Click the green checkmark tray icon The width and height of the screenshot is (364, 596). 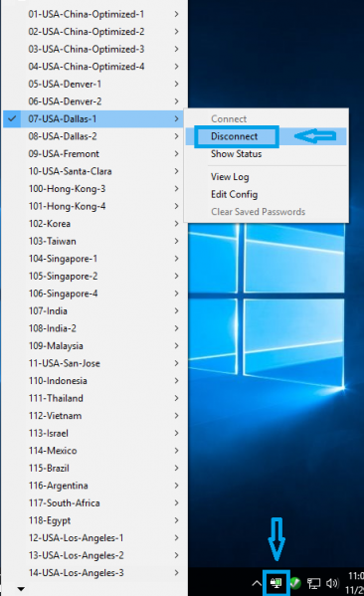click(295, 583)
